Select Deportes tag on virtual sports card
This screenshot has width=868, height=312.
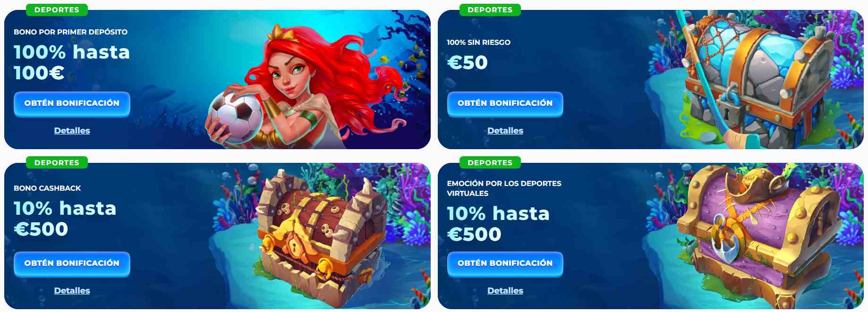(490, 162)
